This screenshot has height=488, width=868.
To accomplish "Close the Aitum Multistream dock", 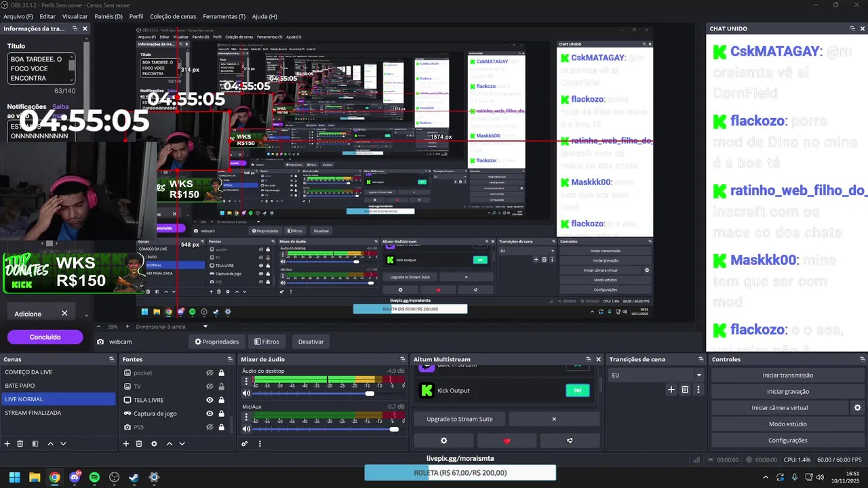I will click(598, 359).
